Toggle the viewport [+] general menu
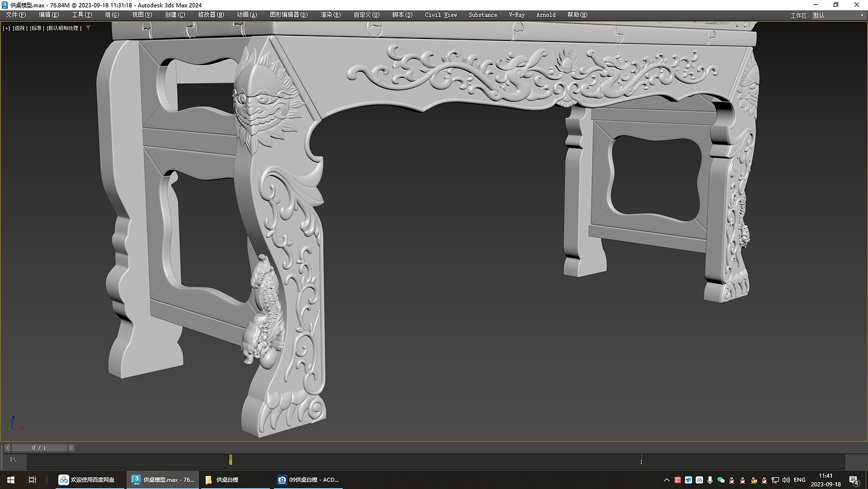The image size is (868, 489). [6, 28]
